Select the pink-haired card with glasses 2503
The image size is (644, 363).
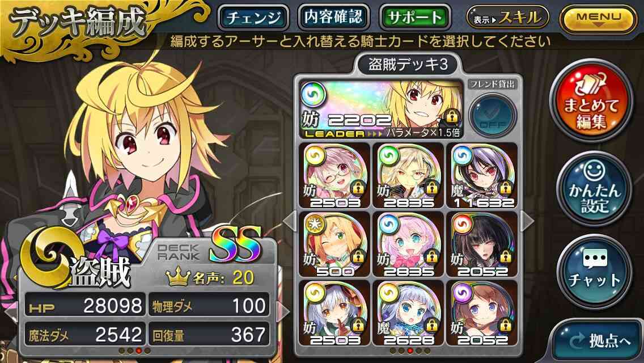[x=334, y=175]
